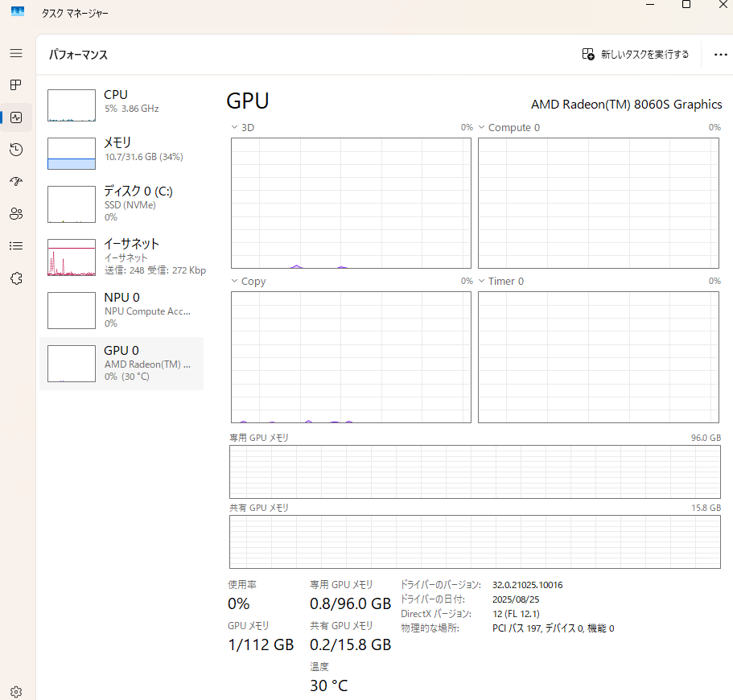Select the CPU performance item
This screenshot has height=700, width=733.
pos(121,105)
